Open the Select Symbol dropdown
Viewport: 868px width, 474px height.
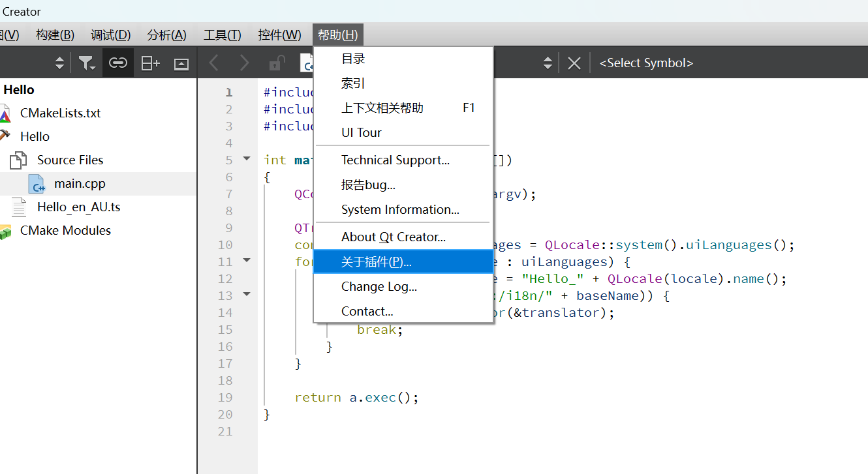[646, 63]
